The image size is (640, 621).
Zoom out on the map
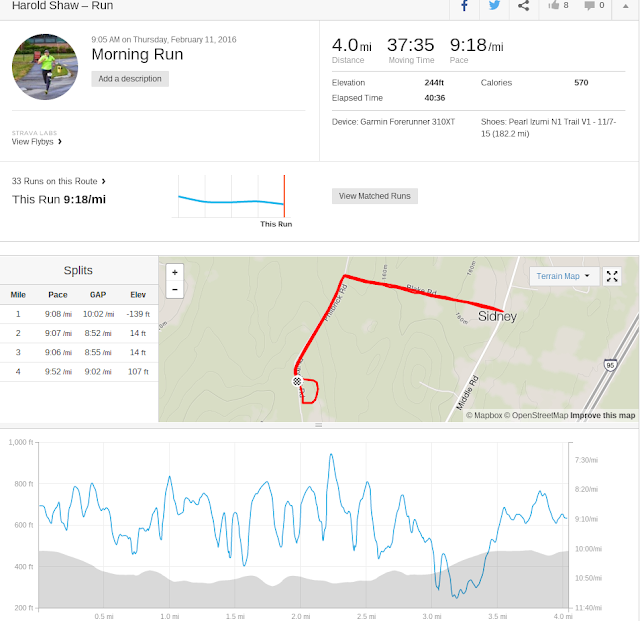click(x=175, y=290)
